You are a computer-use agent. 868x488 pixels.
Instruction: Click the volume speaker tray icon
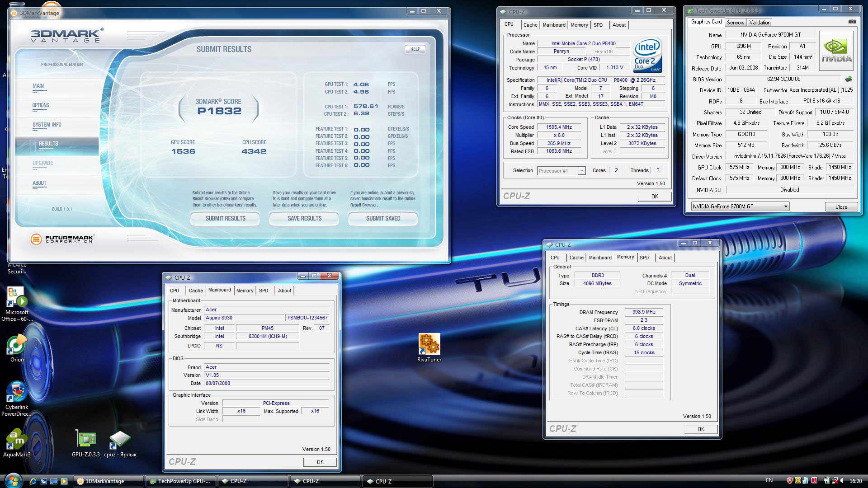[x=841, y=480]
